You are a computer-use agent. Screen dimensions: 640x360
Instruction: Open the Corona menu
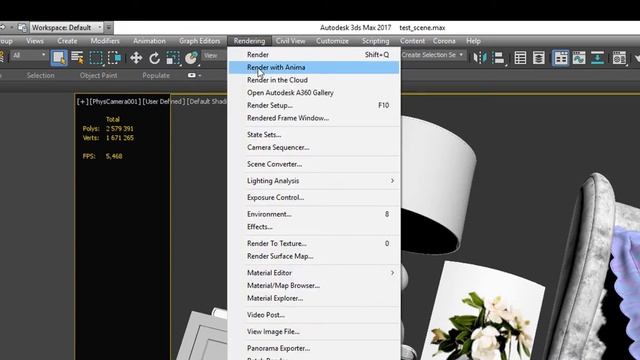pos(444,41)
